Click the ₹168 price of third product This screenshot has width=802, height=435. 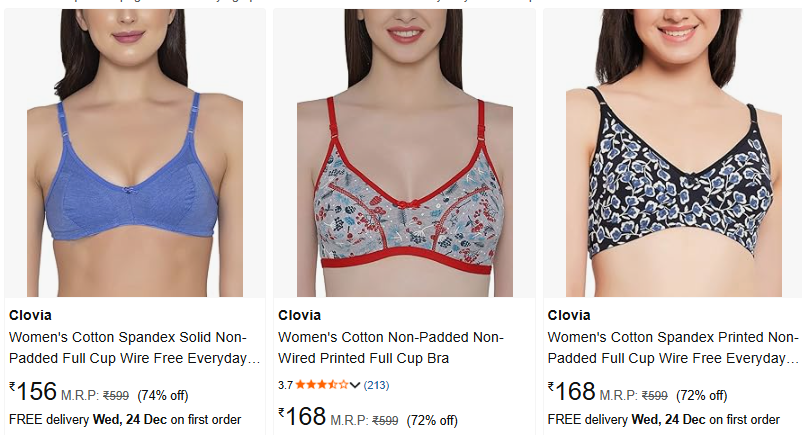[572, 392]
